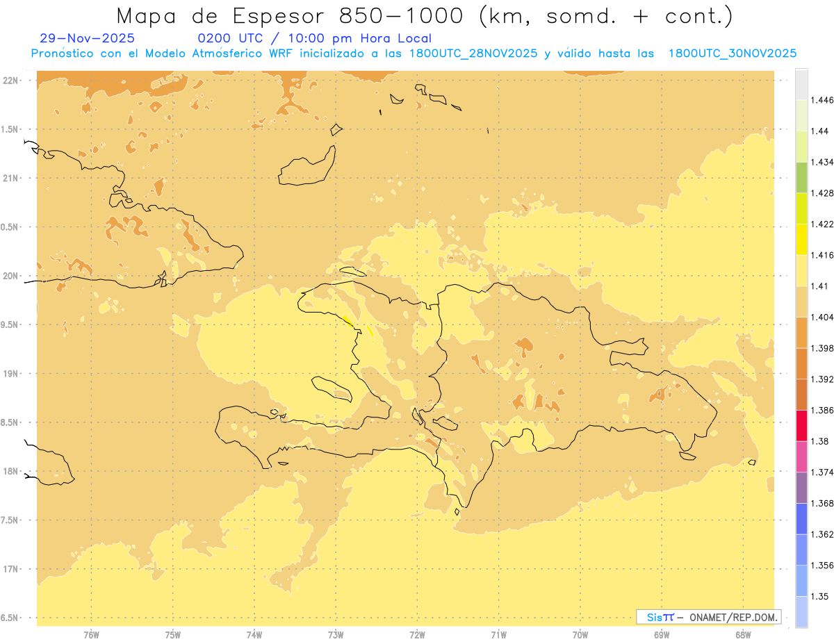
Task: Click the legend value '1.386'
Action: (x=822, y=410)
